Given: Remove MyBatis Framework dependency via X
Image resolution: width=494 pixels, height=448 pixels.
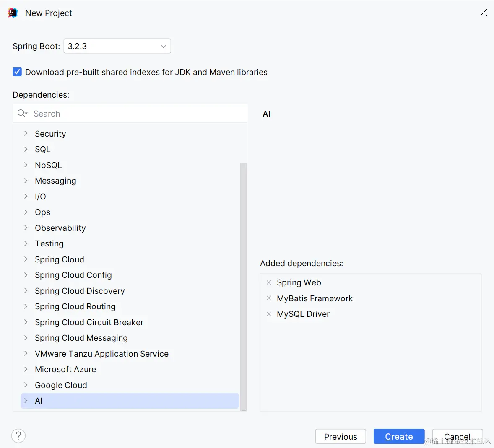Looking at the screenshot, I should click(269, 298).
